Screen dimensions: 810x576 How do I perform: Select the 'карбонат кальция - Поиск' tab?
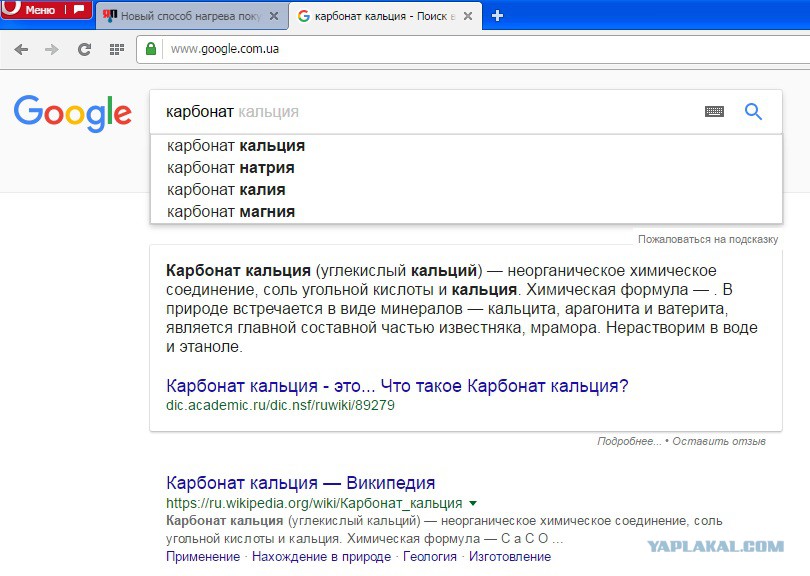pos(385,16)
